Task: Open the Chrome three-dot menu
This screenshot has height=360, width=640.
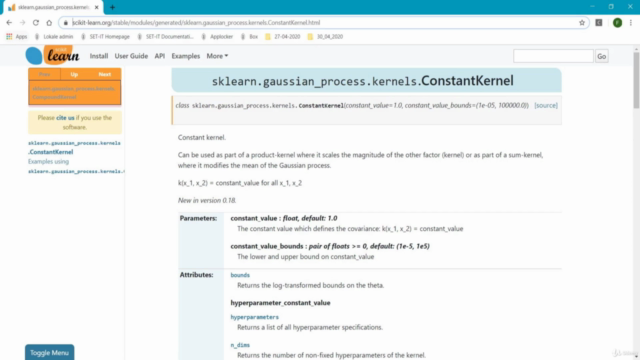Action: [631, 23]
